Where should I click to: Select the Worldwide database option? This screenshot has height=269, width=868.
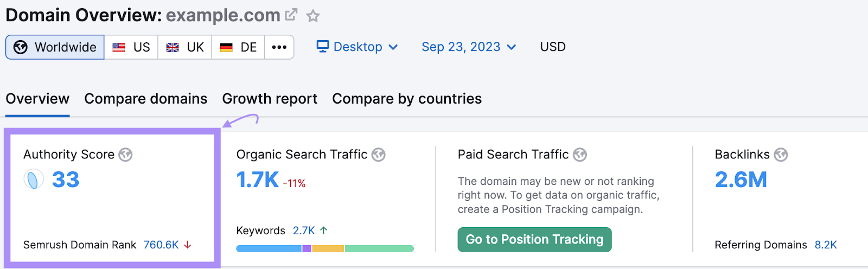(55, 47)
